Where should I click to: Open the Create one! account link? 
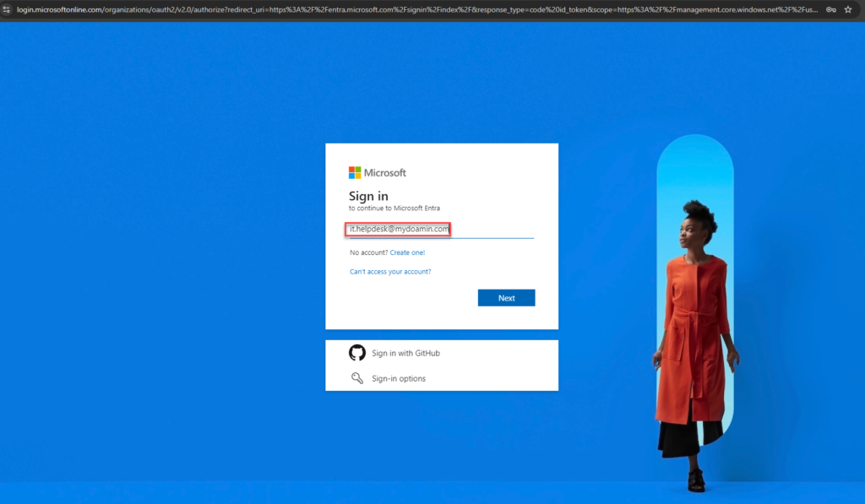tap(407, 252)
